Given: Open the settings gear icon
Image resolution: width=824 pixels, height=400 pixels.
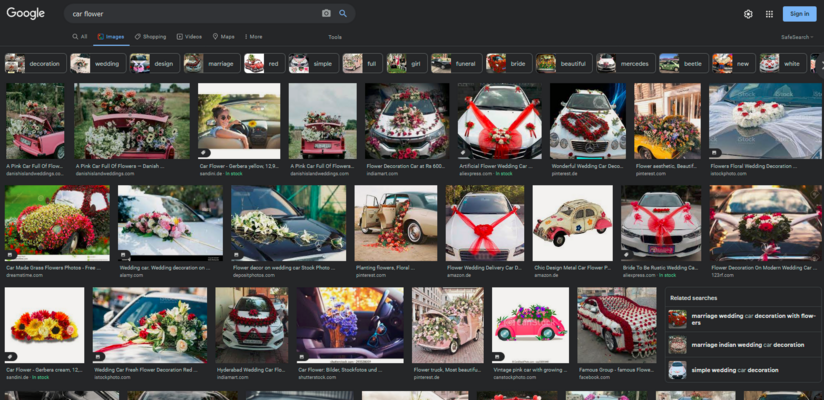Looking at the screenshot, I should pos(748,14).
